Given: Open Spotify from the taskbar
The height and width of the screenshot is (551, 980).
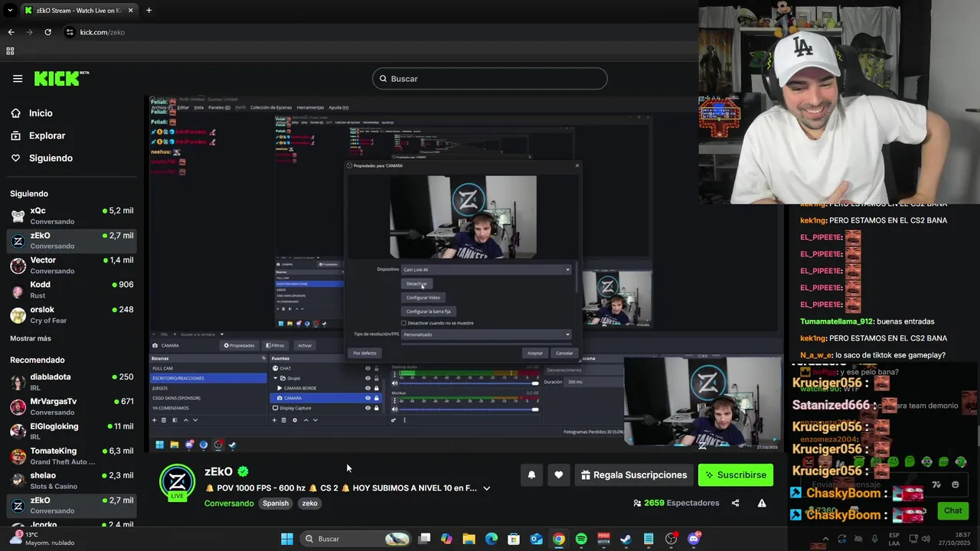Looking at the screenshot, I should pyautogui.click(x=581, y=539).
